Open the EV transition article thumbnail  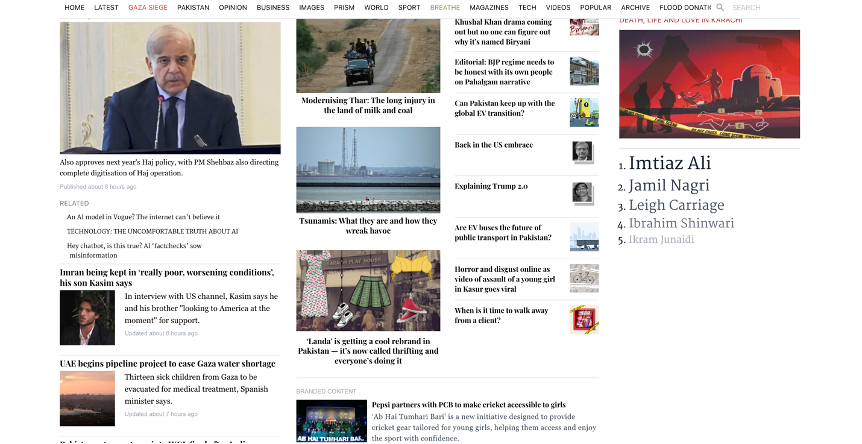point(584,110)
